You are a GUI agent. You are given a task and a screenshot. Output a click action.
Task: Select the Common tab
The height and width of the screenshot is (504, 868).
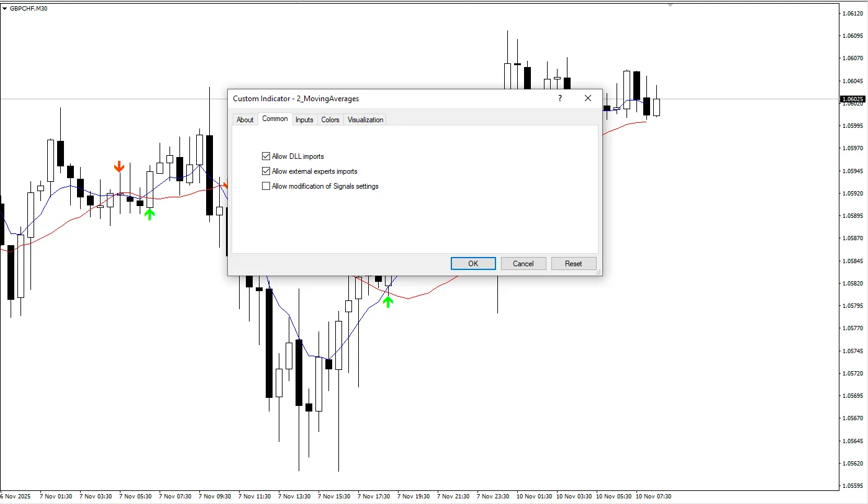click(275, 119)
